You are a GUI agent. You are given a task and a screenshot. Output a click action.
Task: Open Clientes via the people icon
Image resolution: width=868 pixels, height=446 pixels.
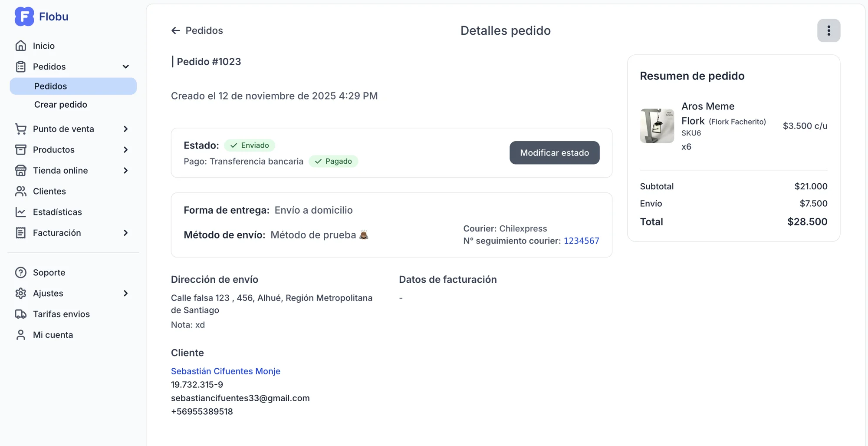click(x=20, y=191)
